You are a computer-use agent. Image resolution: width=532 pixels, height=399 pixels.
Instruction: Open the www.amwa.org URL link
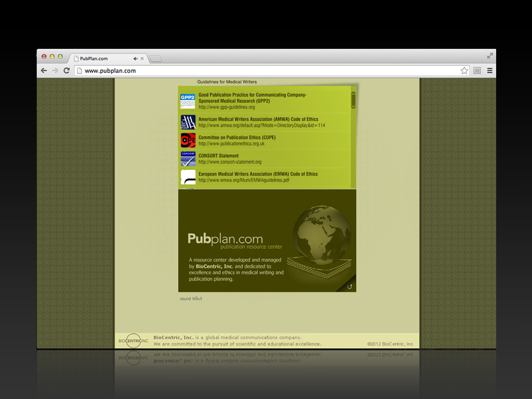coord(262,126)
